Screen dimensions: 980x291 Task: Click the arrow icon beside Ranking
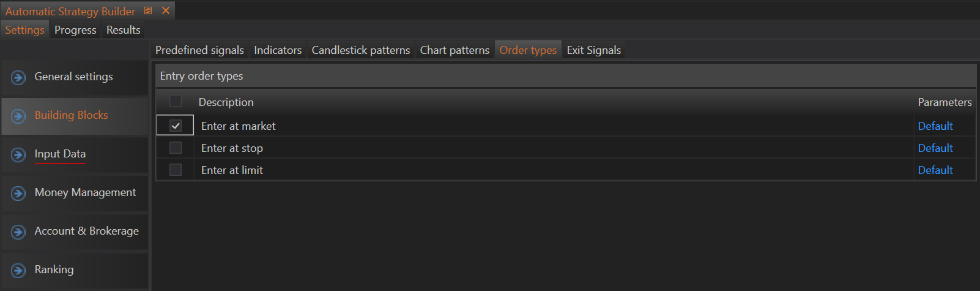coord(18,271)
